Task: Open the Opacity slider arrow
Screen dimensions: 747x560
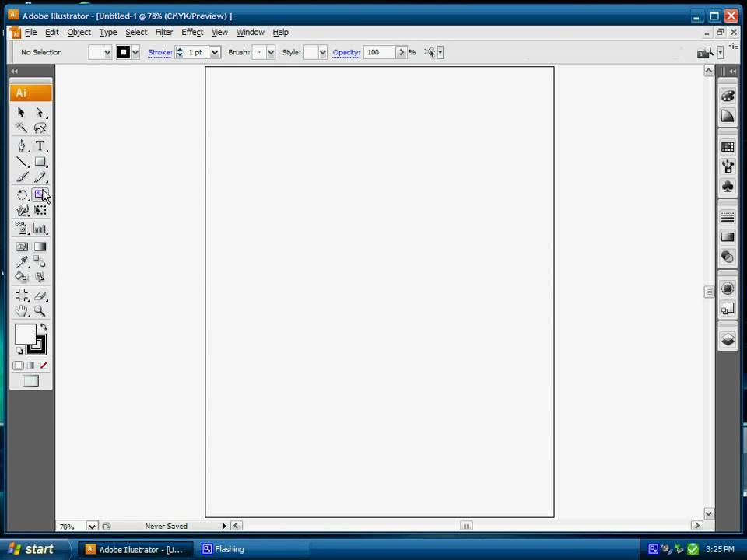Action: click(402, 52)
